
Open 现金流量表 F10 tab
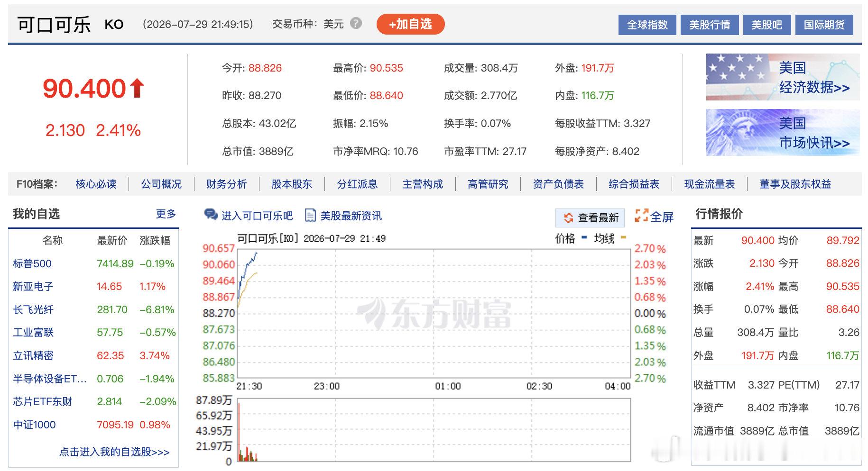[x=709, y=184]
